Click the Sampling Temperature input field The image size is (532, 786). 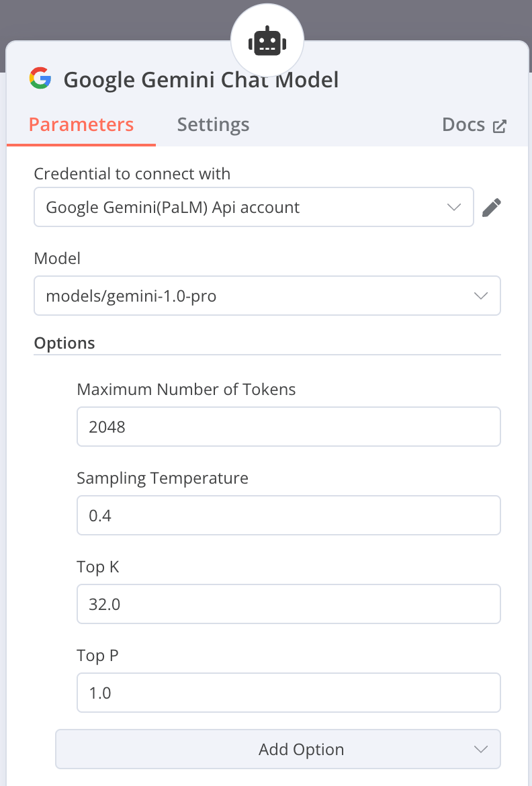(x=289, y=515)
